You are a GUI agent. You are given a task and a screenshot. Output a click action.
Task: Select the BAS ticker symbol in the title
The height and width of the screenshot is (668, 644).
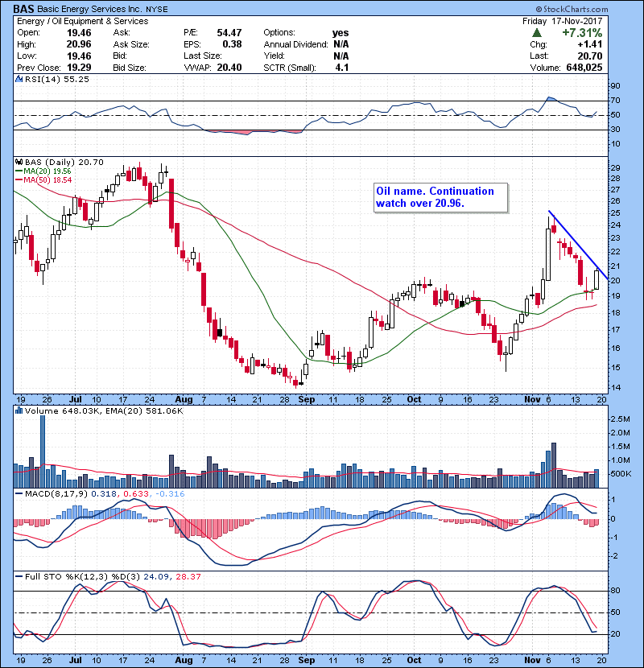coord(23,9)
